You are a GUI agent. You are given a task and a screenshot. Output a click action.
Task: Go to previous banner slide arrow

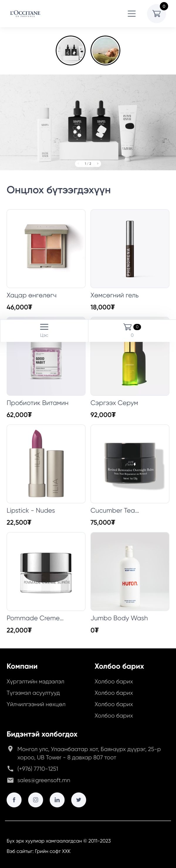78,163
